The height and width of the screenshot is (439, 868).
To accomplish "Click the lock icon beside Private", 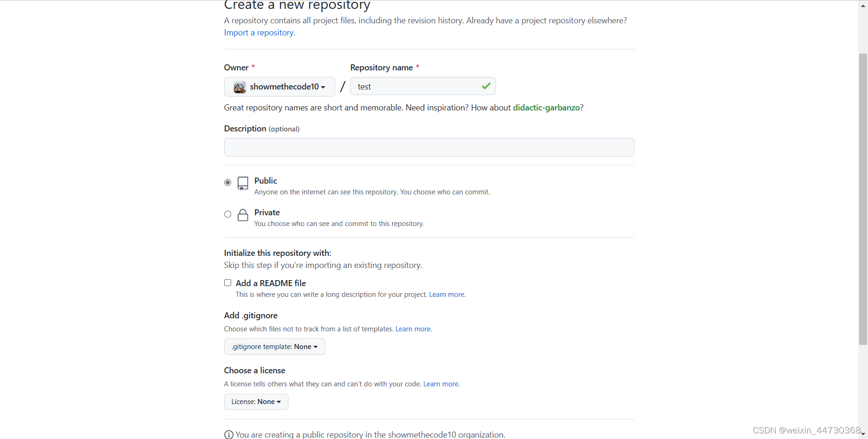I will (x=243, y=215).
